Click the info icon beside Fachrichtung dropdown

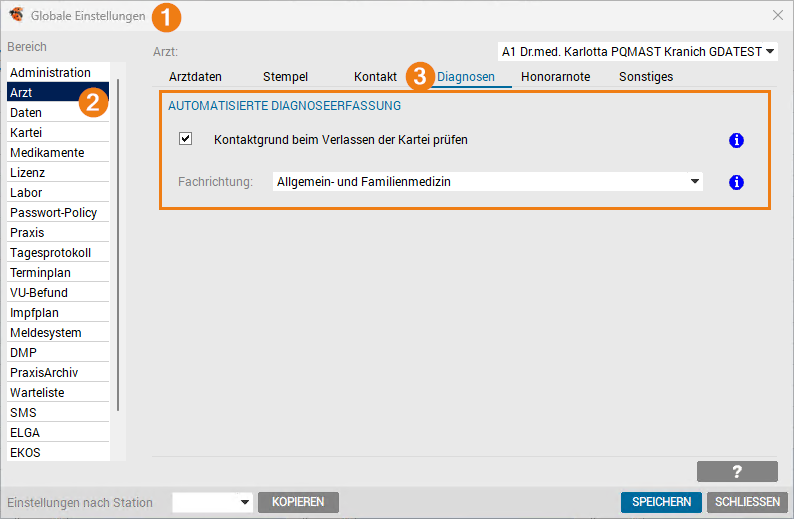(x=736, y=182)
